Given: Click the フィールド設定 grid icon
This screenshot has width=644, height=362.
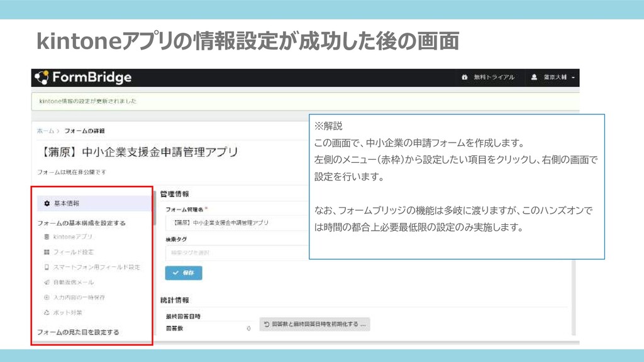Looking at the screenshot, I should [47, 252].
